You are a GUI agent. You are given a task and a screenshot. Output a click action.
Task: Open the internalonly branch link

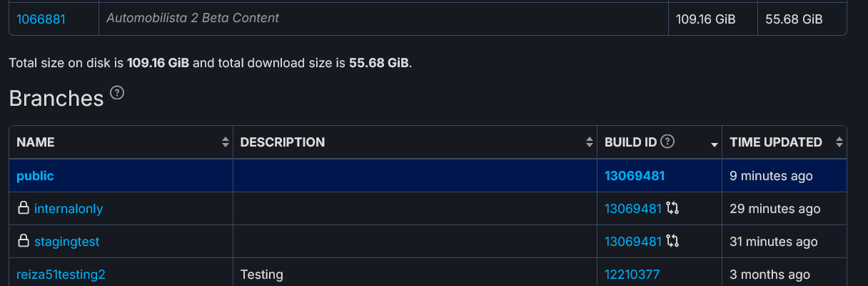click(69, 209)
